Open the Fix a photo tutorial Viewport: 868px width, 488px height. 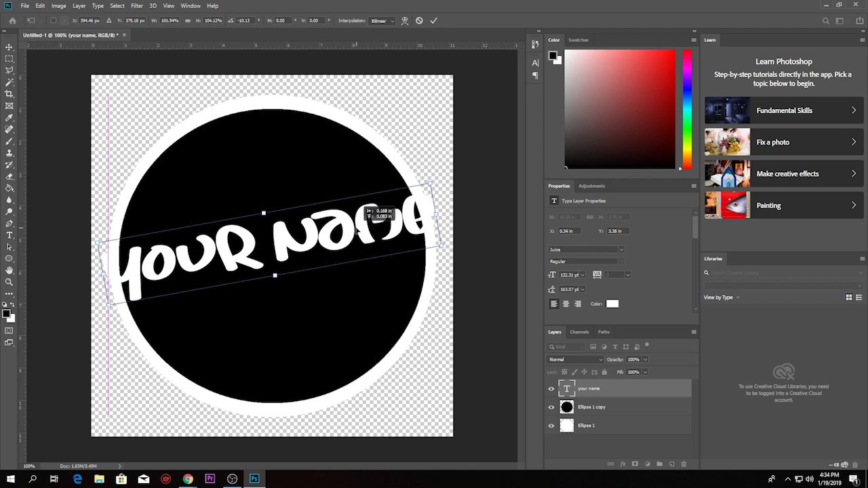(x=783, y=142)
